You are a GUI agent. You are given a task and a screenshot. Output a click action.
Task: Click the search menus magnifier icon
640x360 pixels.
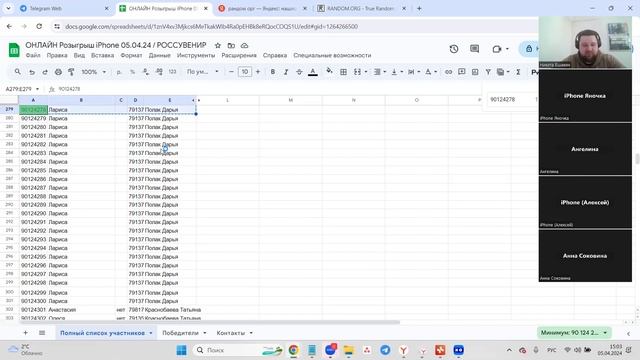[x=18, y=72]
